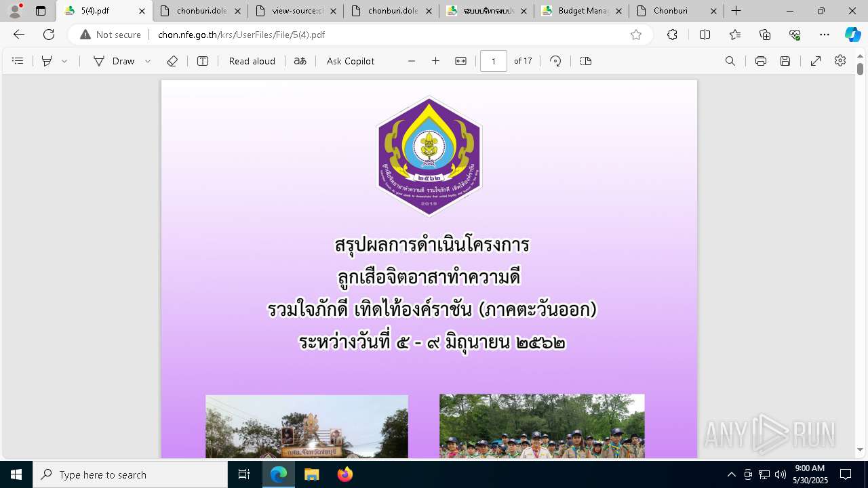This screenshot has height=488, width=868.
Task: Close the view-source tab
Action: 333,11
